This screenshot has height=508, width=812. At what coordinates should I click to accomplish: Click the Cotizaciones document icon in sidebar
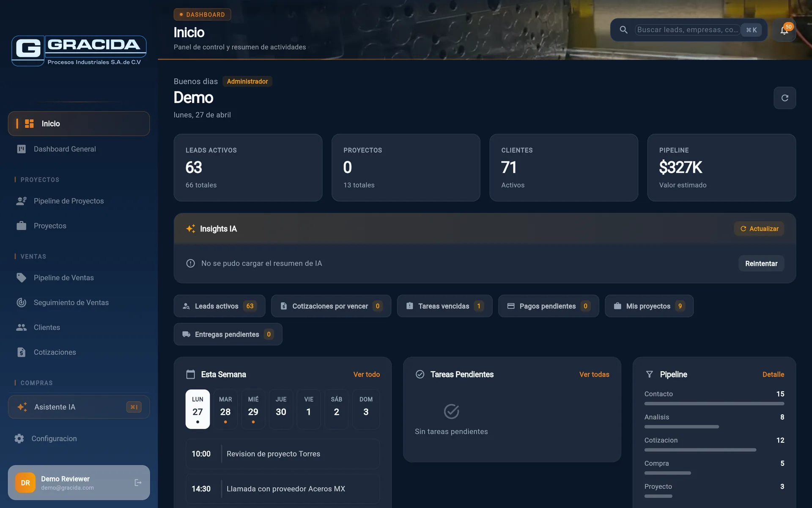pos(21,352)
